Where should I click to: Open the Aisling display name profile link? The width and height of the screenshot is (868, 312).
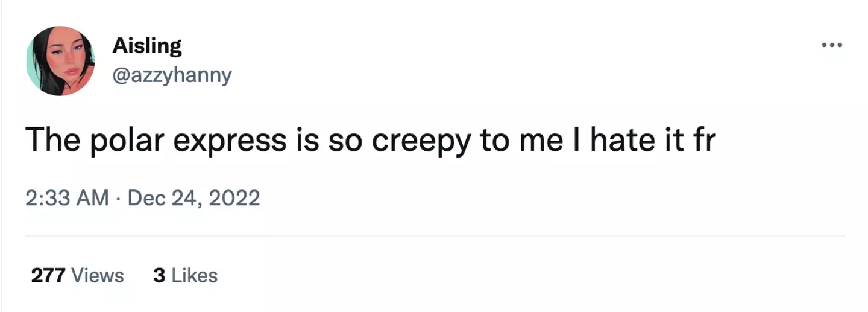pyautogui.click(x=146, y=46)
